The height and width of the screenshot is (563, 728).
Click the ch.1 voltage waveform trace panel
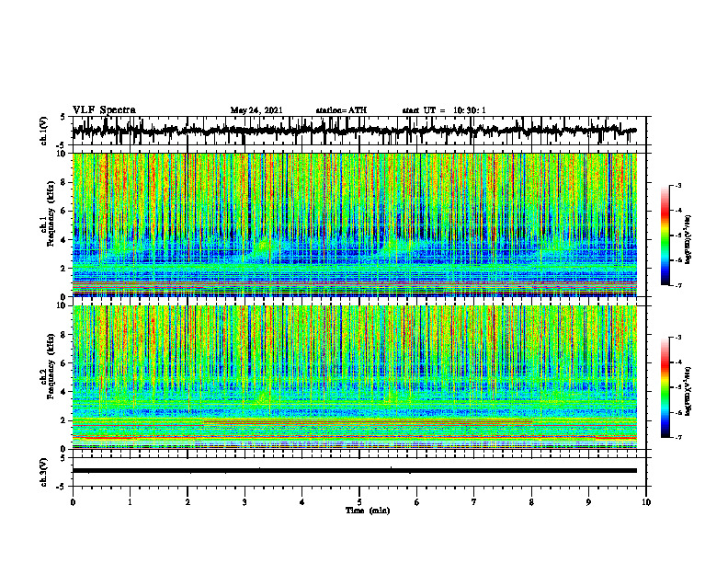(x=359, y=131)
